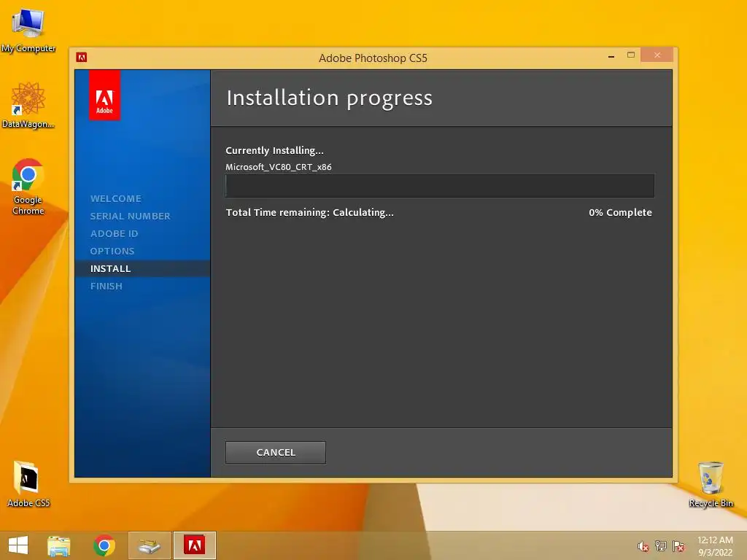Click the Adobe icon in title bar
Image resolution: width=747 pixels, height=560 pixels.
82,58
